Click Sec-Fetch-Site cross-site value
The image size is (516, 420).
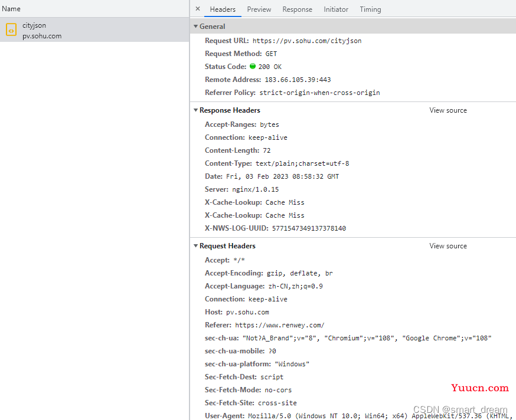point(277,403)
